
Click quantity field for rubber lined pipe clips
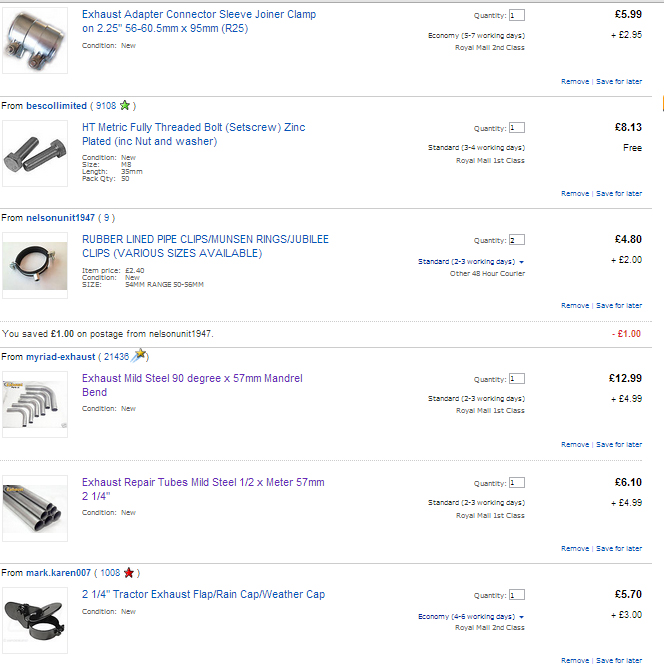(517, 240)
